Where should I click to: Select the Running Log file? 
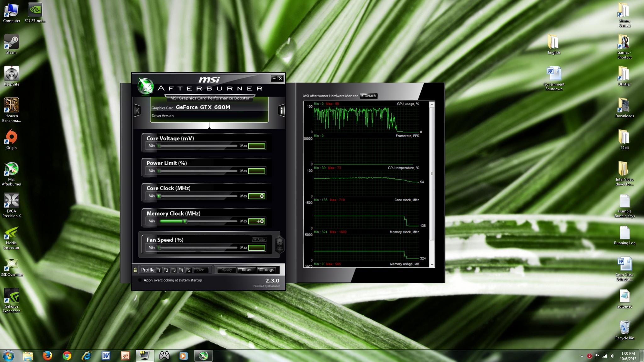pyautogui.click(x=624, y=235)
